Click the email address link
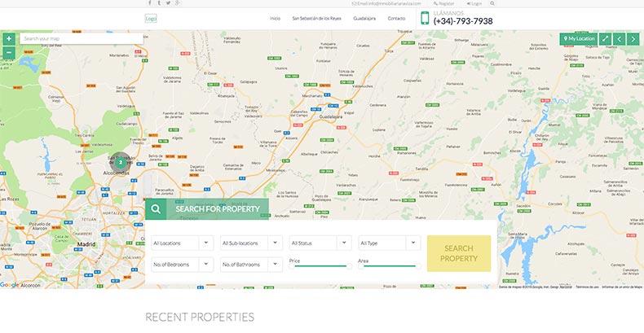The width and height of the screenshot is (644, 333). coord(387,3)
